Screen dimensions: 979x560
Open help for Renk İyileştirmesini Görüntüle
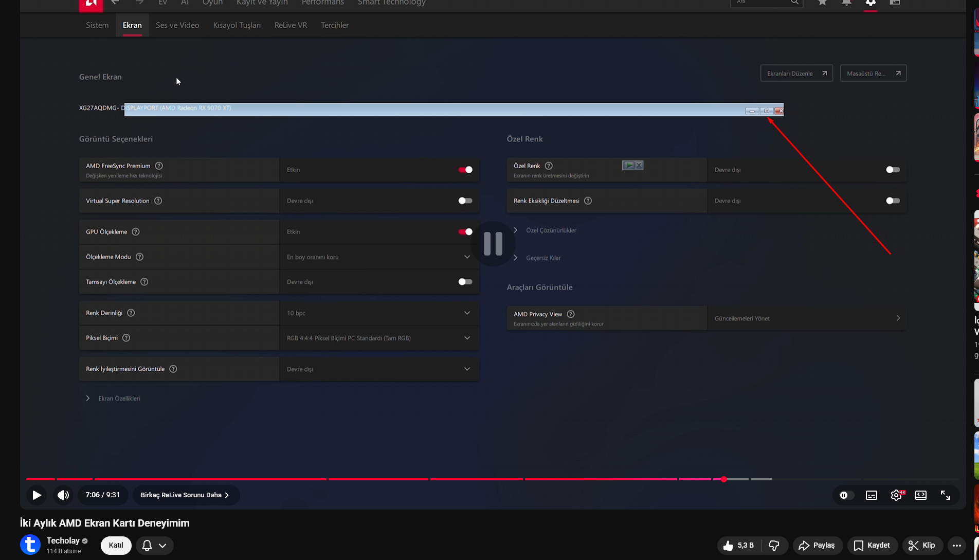coord(173,369)
